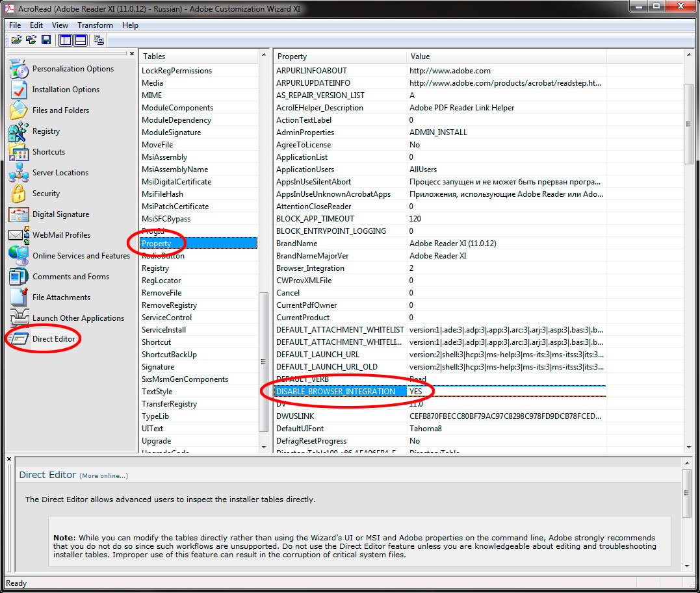This screenshot has height=593, width=700.
Task: Click the BLOCK_APP_TIMEOUT value 120
Action: pyautogui.click(x=415, y=219)
